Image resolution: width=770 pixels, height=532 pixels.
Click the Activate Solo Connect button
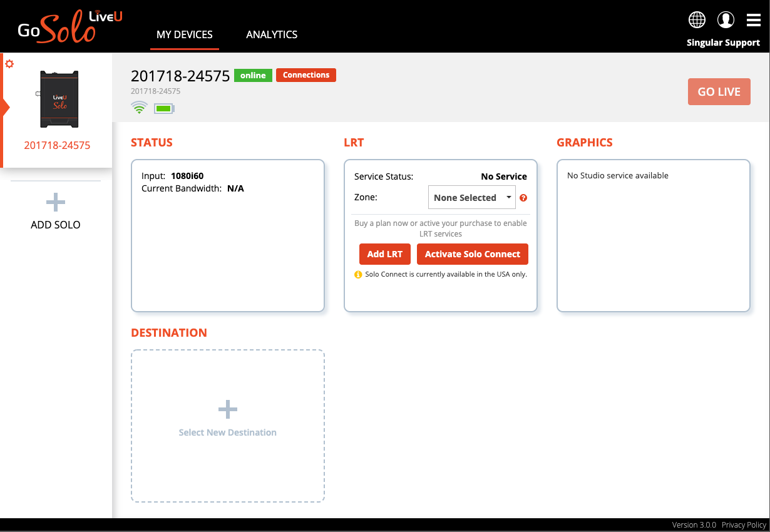click(473, 254)
